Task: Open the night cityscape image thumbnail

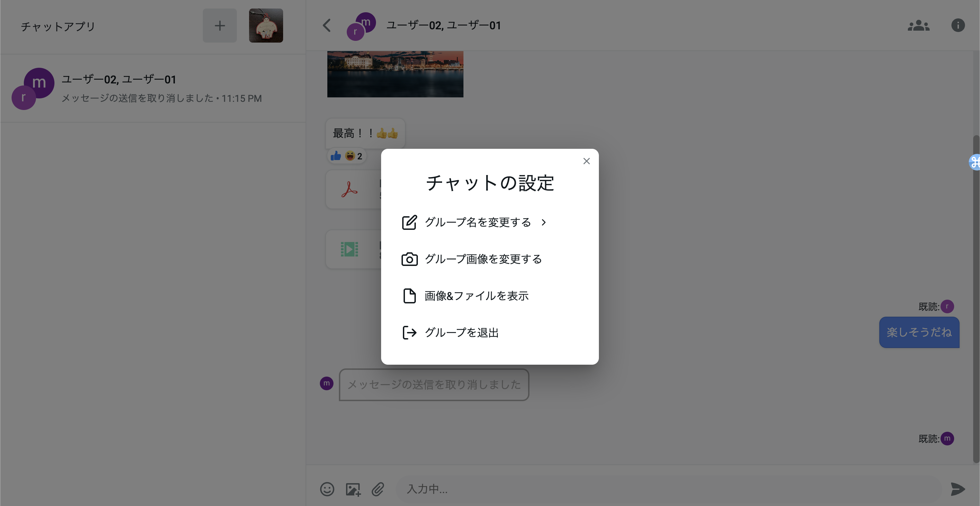Action: 395,74
